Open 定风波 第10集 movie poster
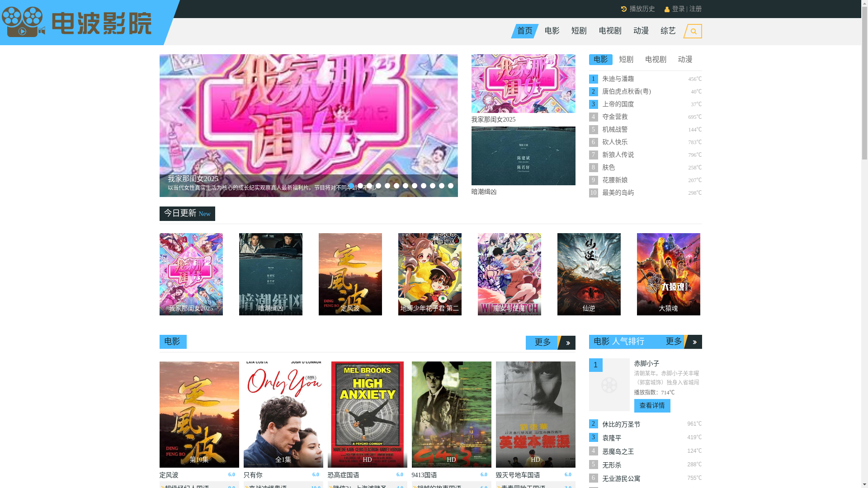868x488 pixels. pyautogui.click(x=199, y=414)
